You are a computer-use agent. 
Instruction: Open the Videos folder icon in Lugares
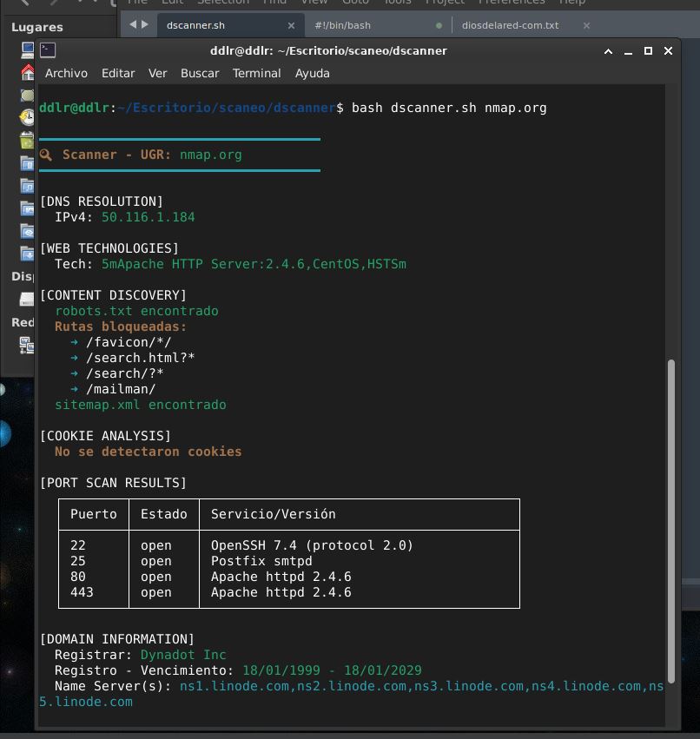[x=27, y=231]
